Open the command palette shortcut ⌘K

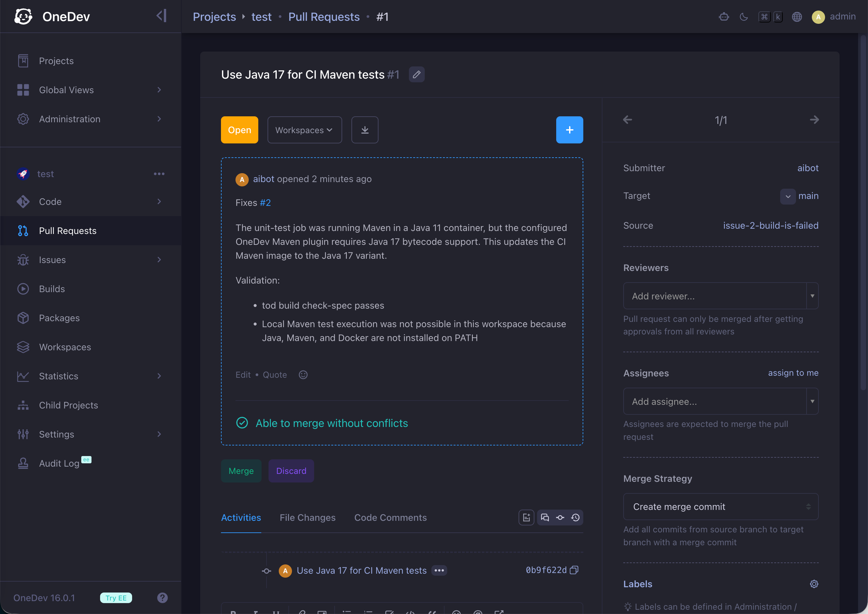tap(771, 17)
